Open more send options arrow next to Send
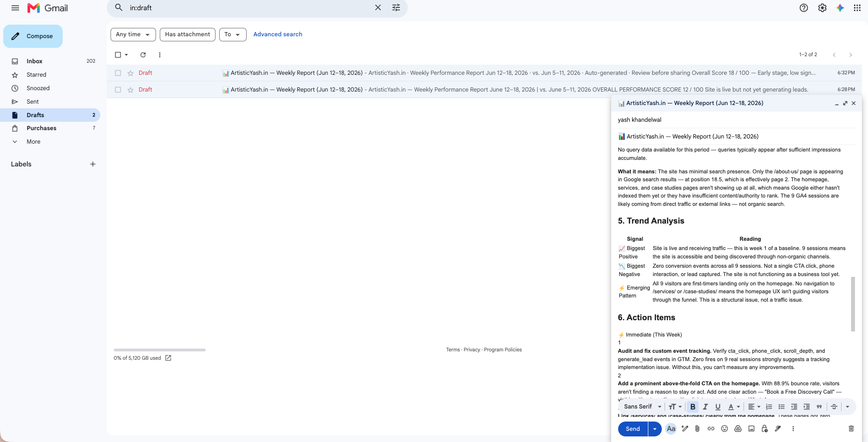Screen dimensions: 868x442 tap(655, 429)
